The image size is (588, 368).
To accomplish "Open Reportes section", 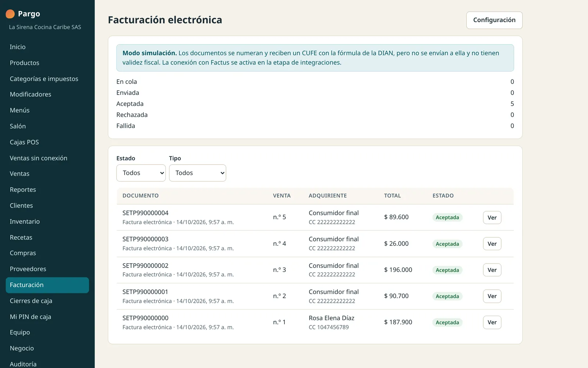I will 47,190.
